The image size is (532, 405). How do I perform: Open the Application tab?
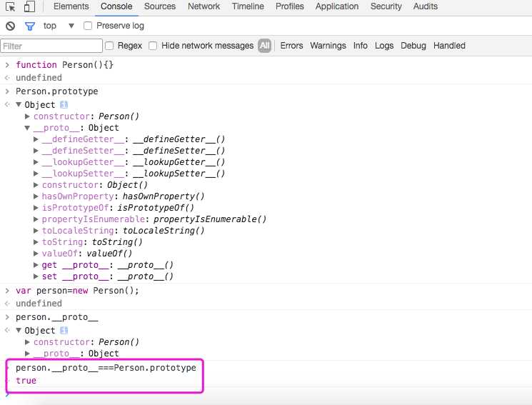(x=336, y=6)
